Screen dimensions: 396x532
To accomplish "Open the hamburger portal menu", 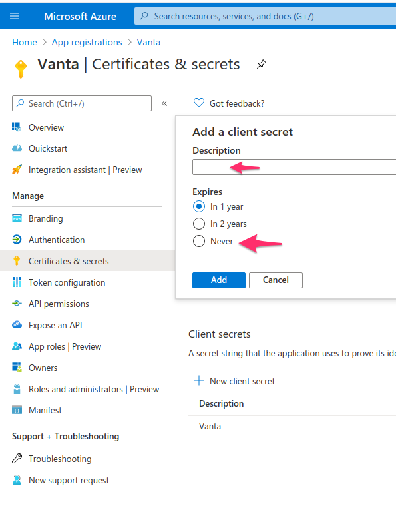I will tap(15, 16).
